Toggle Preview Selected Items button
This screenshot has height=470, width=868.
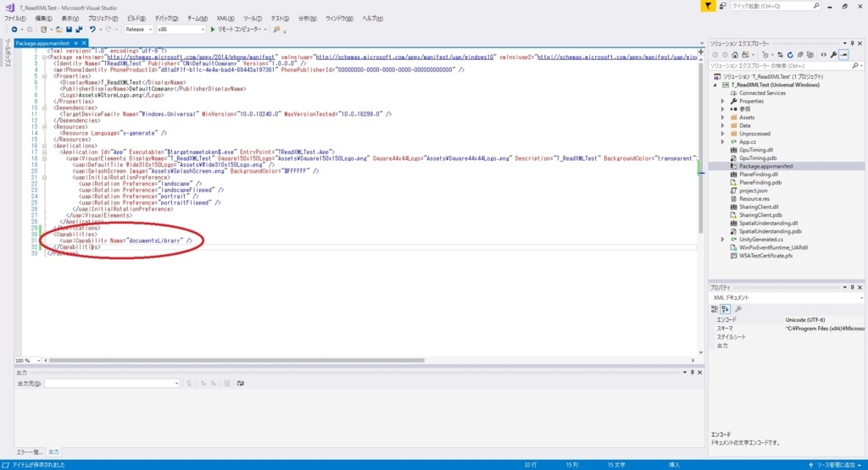843,55
